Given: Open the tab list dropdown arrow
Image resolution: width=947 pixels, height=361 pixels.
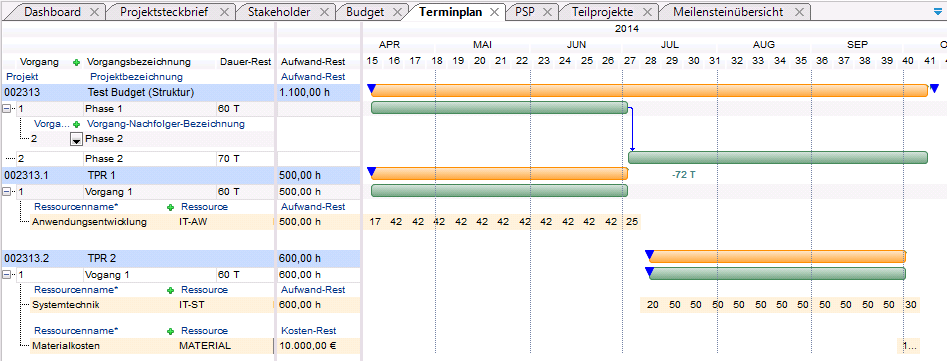Looking at the screenshot, I should (937, 11).
